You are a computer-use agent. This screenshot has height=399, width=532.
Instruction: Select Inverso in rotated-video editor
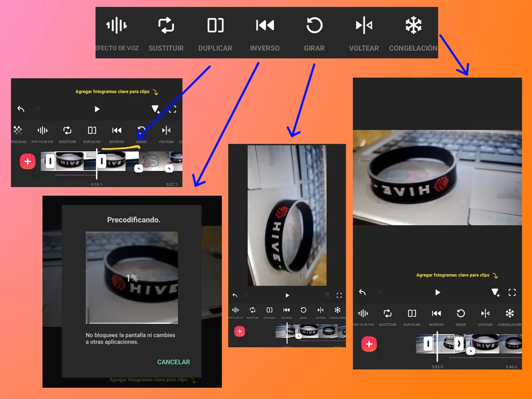[x=286, y=313]
